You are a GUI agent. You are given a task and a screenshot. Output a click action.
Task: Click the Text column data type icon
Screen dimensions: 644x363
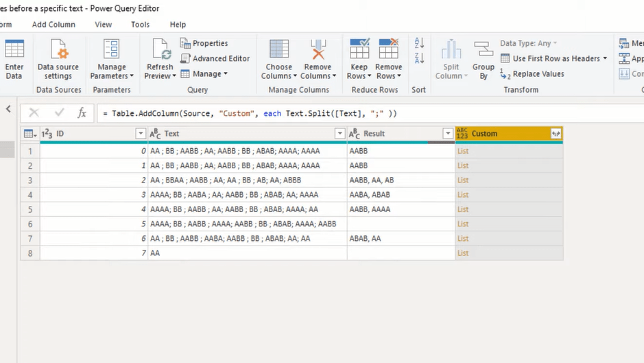coord(155,134)
